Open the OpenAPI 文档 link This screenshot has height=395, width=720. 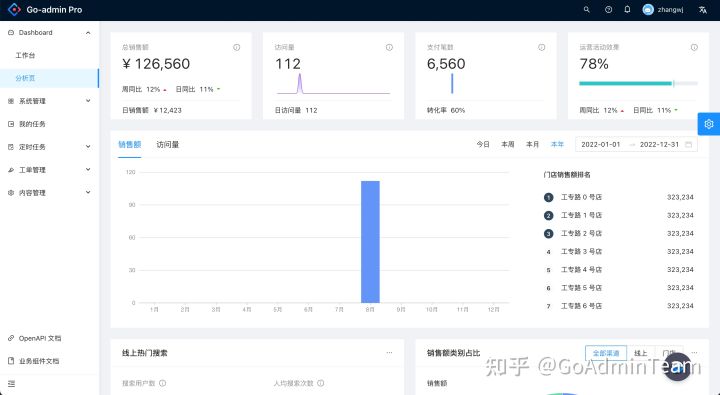pyautogui.click(x=40, y=338)
